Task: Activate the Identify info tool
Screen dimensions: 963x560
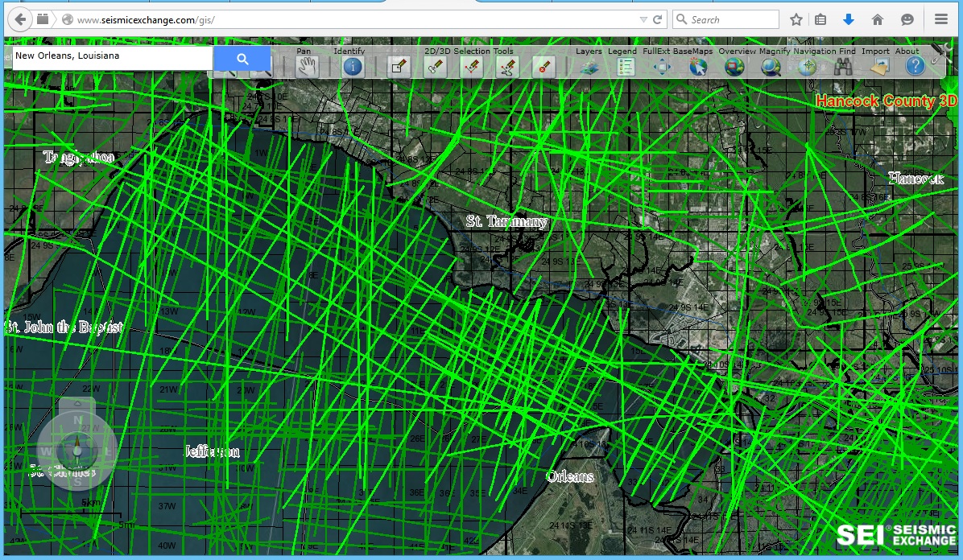Action: 353,66
